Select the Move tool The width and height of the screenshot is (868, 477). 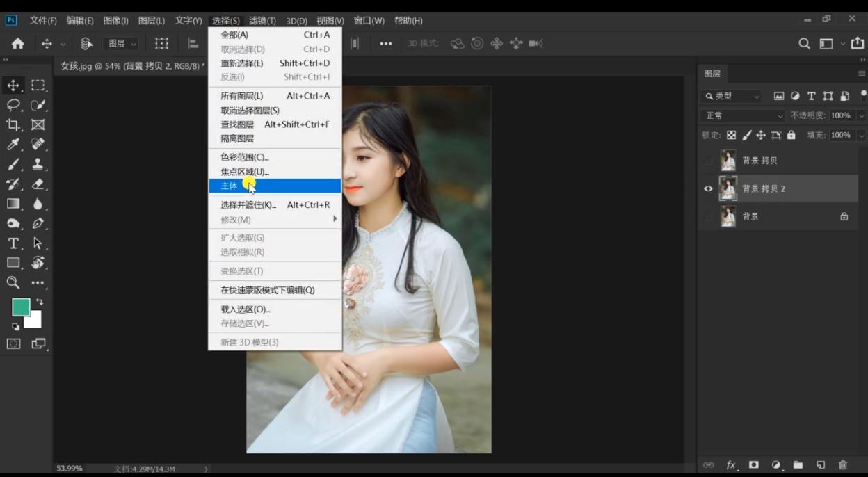(14, 86)
